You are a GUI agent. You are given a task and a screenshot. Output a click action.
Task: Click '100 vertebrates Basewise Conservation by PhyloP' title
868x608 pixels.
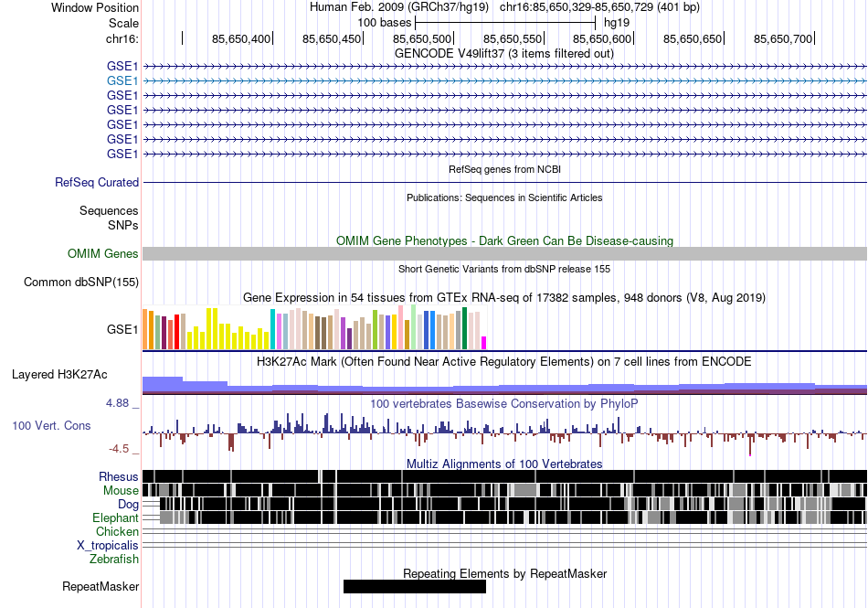pyautogui.click(x=504, y=404)
